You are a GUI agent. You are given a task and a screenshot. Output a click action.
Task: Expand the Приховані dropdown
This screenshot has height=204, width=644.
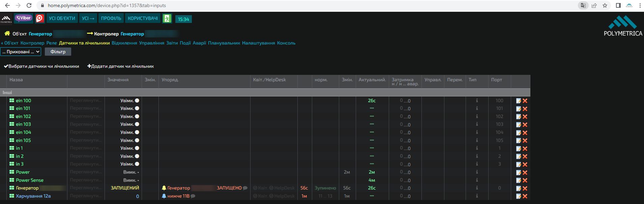point(21,52)
